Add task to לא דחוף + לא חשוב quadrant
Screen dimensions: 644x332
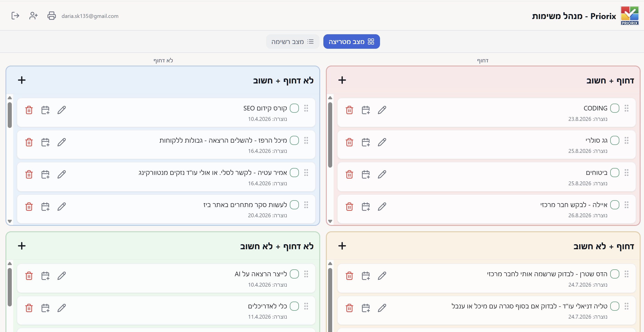[22, 246]
